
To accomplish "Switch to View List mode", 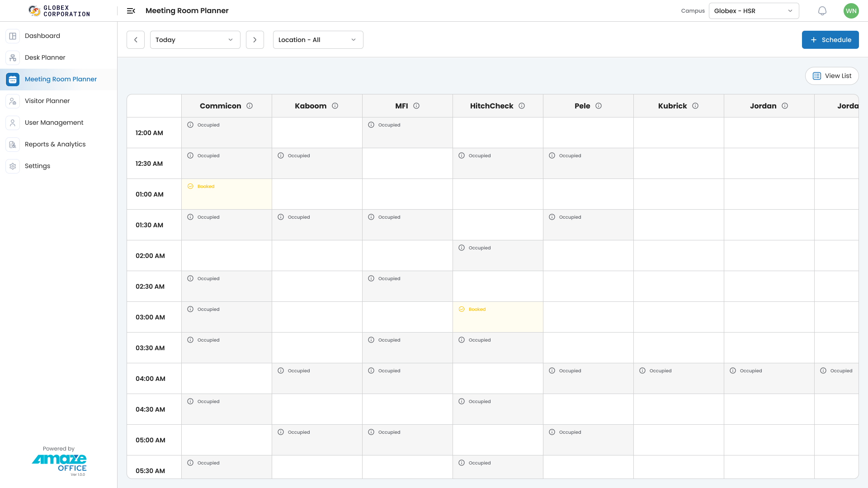I will coord(832,75).
